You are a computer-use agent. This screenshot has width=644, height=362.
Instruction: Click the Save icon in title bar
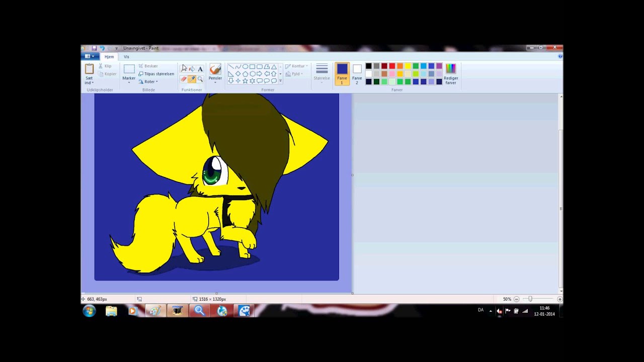tap(94, 48)
